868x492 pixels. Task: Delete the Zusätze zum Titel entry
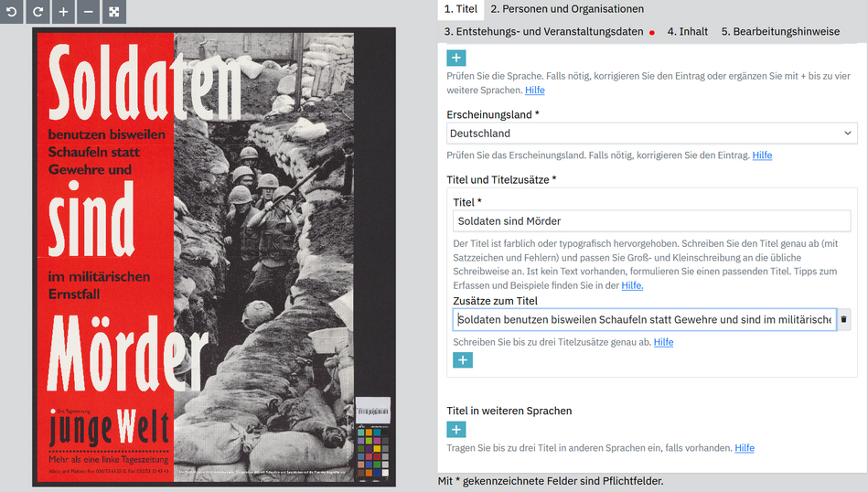[843, 319]
